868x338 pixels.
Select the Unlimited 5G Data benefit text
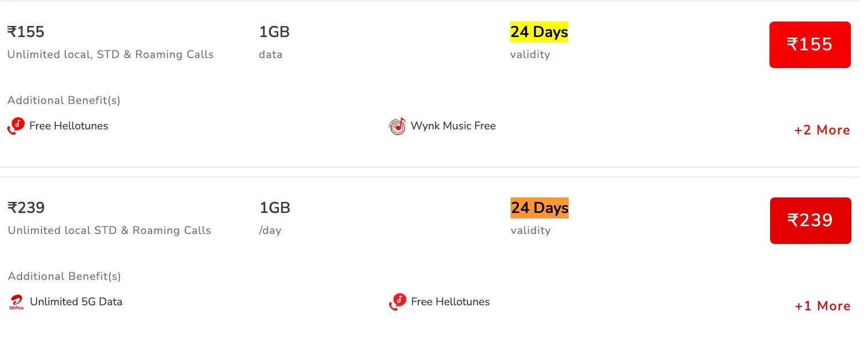coord(76,301)
